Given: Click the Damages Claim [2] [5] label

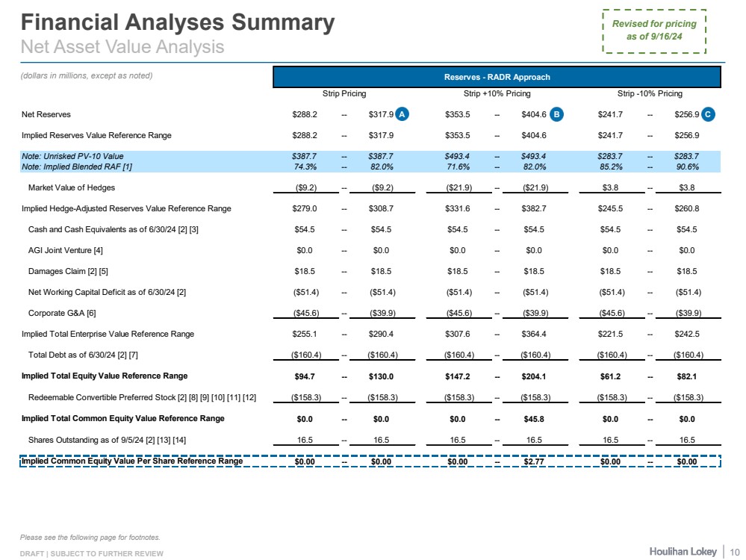Looking at the screenshot, I should tap(68, 271).
